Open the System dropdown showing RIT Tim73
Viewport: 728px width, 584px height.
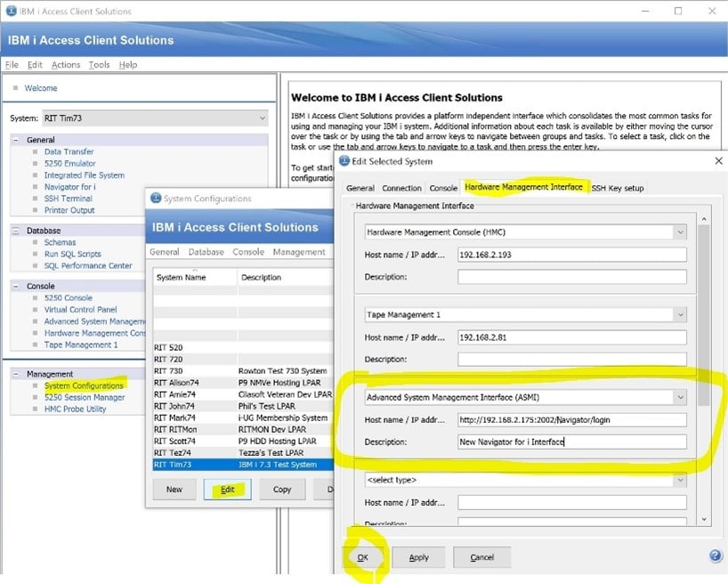point(262,118)
